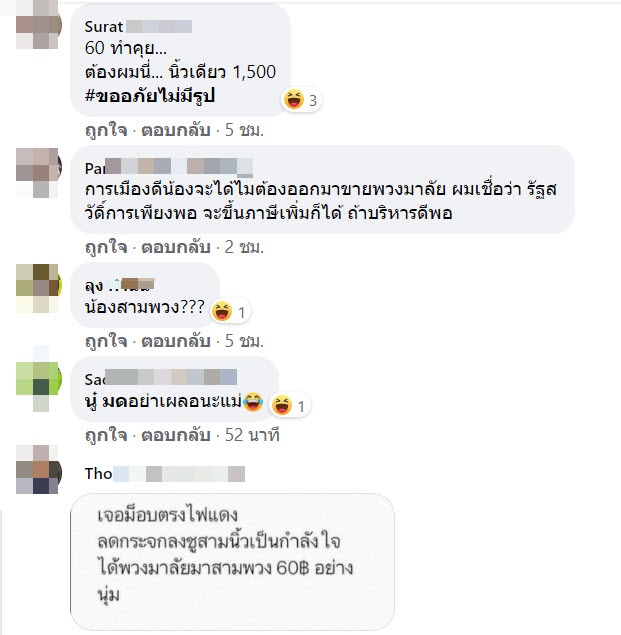Screen dimensions: 621x635
Task: Open the Surat commenter name link
Action: (x=104, y=27)
